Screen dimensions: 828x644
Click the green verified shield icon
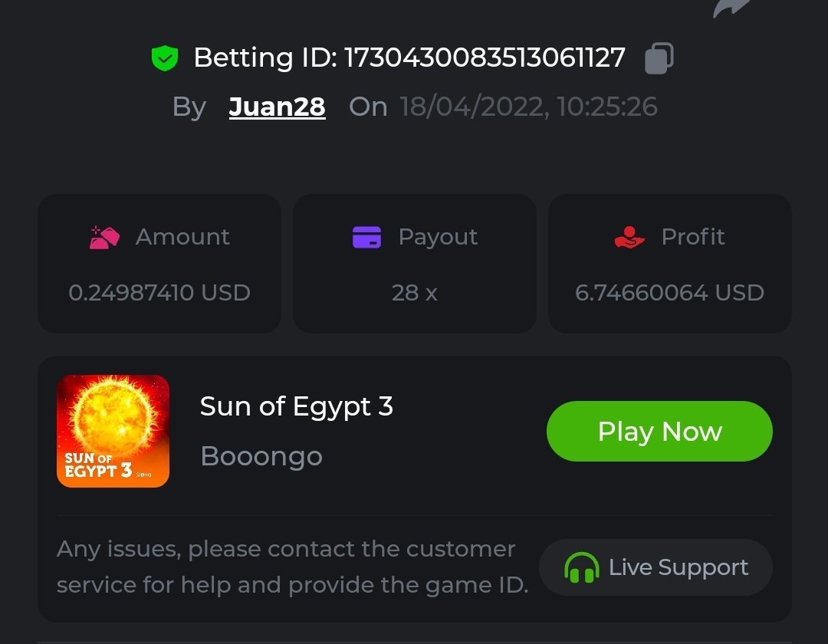[165, 58]
